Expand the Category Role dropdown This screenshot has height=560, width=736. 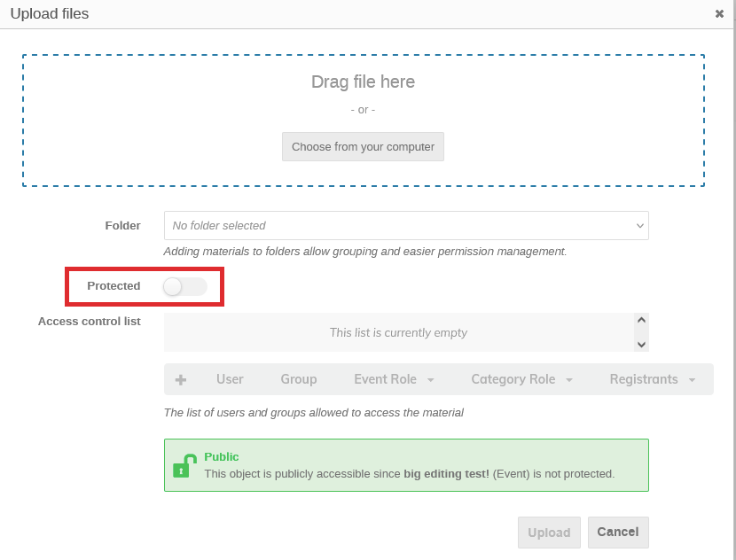[x=521, y=379]
